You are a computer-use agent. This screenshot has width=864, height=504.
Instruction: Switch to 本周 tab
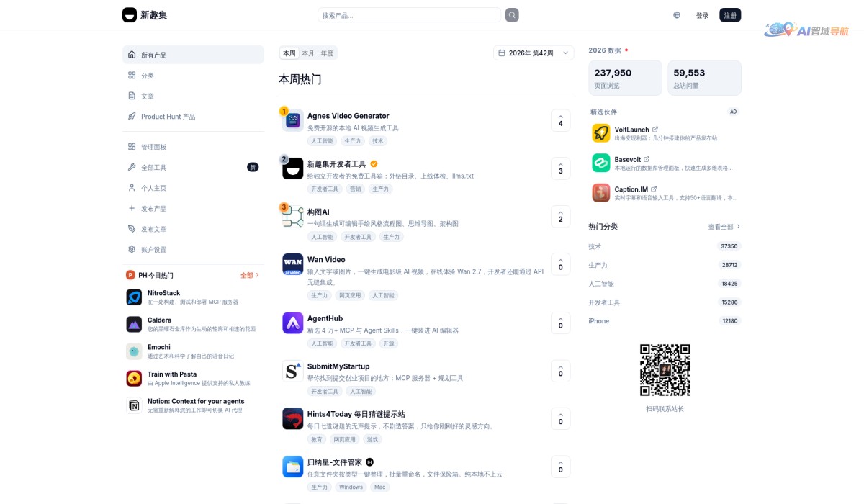[289, 53]
